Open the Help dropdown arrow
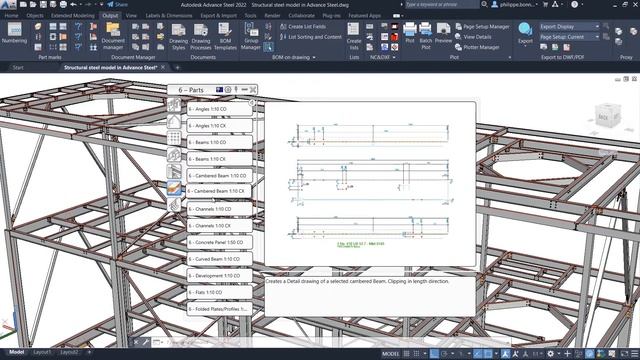The width and height of the screenshot is (640, 360). coord(582,4)
